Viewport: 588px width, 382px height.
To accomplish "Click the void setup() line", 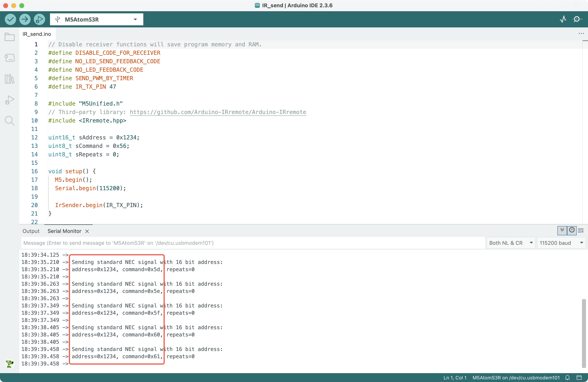I will point(72,171).
